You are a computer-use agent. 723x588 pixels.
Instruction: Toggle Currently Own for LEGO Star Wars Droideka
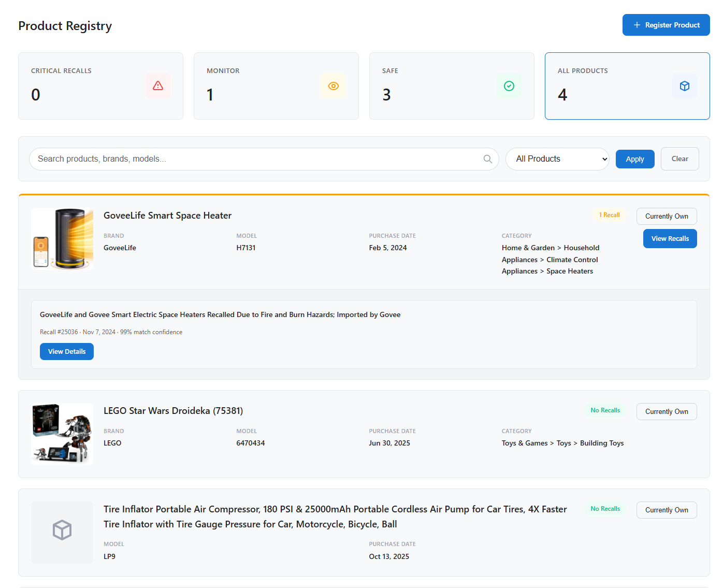point(667,411)
